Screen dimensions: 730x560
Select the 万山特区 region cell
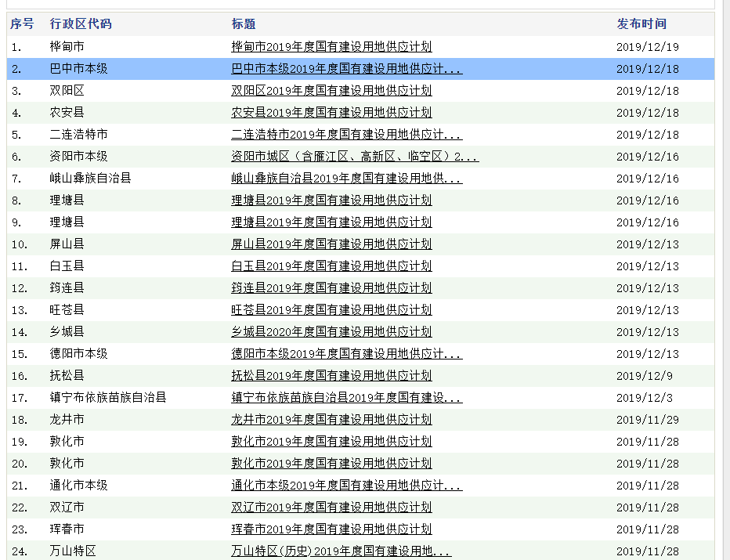tap(73, 551)
